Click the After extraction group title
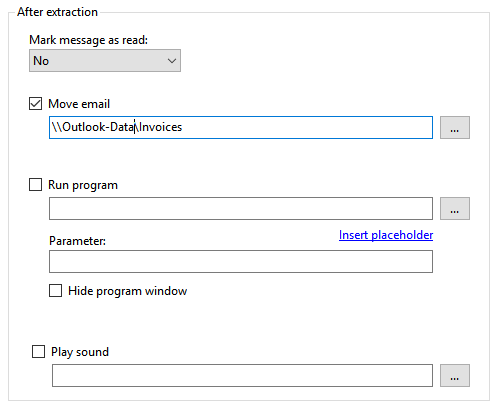Viewport: 499px width, 407px height. tap(57, 12)
